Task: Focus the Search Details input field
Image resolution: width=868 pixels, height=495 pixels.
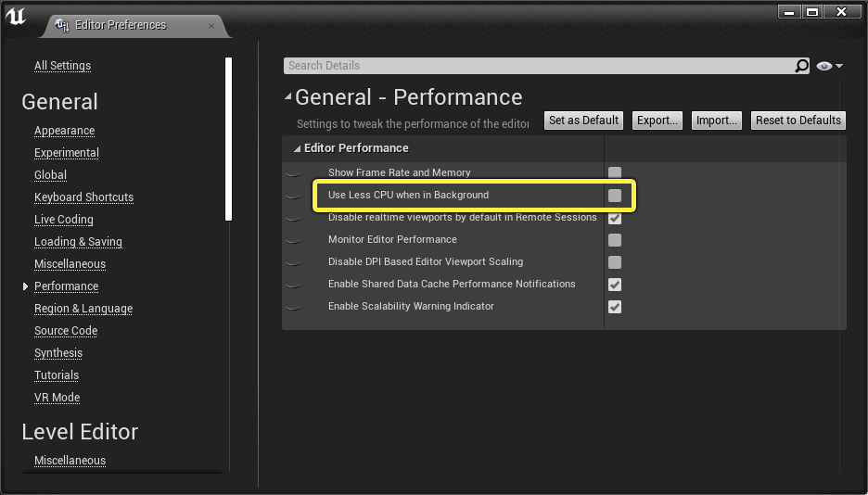Action: [538, 66]
